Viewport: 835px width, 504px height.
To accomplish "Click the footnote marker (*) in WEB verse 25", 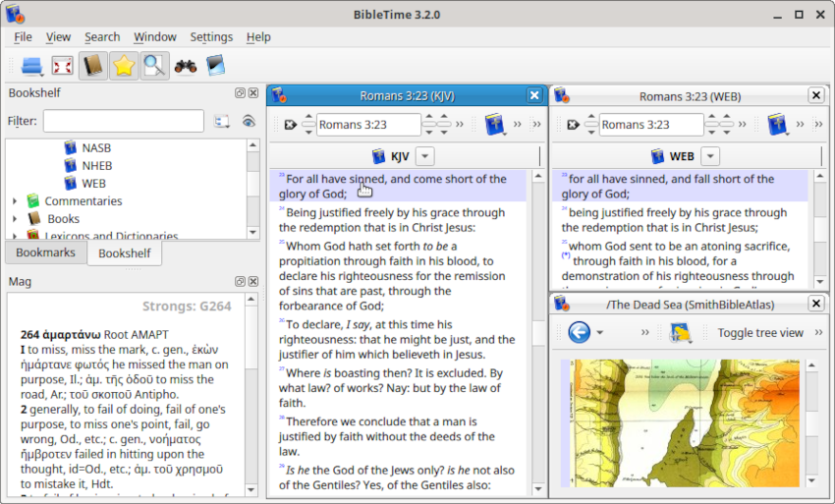I will click(x=566, y=255).
